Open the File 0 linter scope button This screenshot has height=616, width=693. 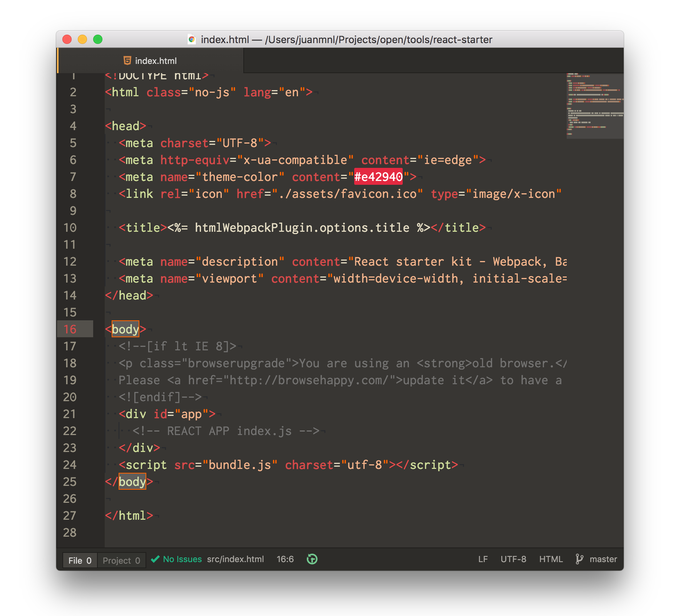pyautogui.click(x=80, y=560)
